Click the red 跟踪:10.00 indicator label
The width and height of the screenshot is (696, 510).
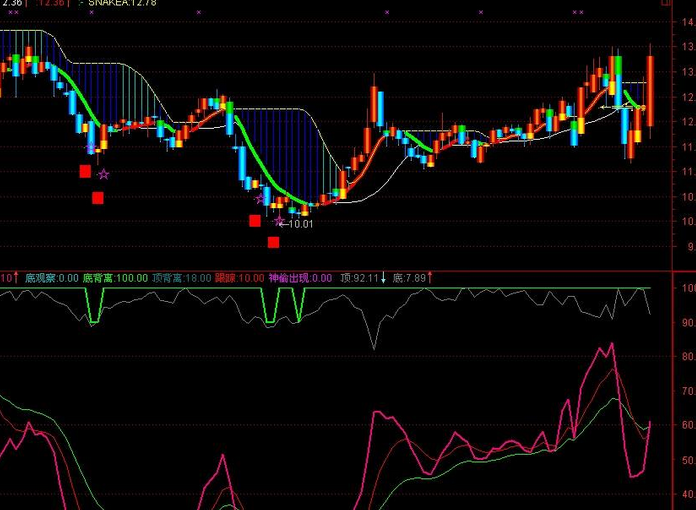coord(240,278)
